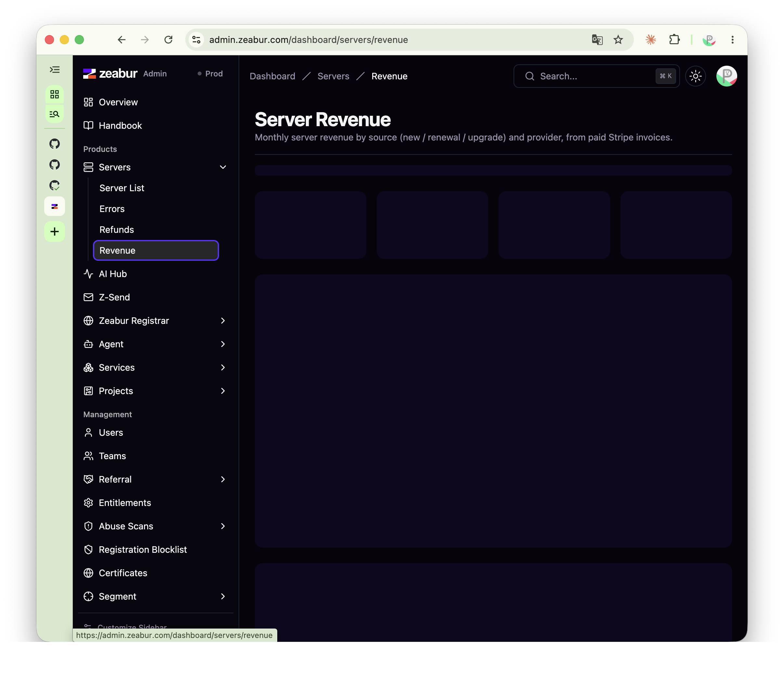Click the Zeabur logo in sidebar header
784x690 pixels.
[x=110, y=73]
